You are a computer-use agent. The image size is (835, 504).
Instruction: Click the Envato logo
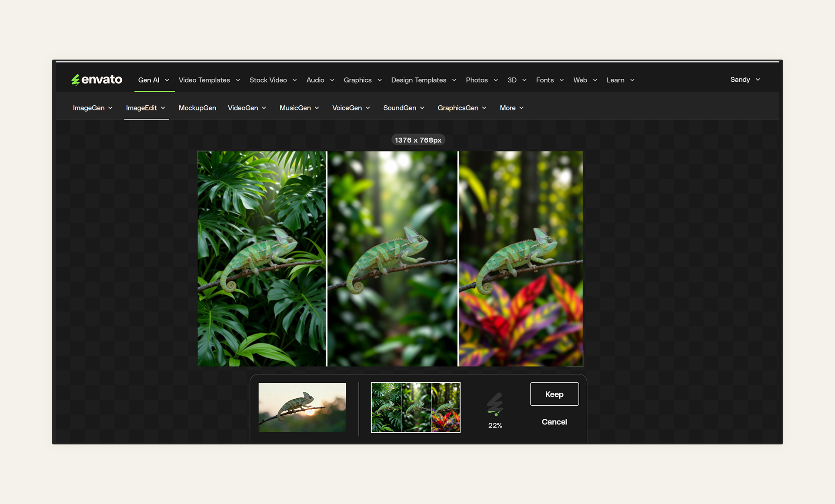[x=97, y=80]
